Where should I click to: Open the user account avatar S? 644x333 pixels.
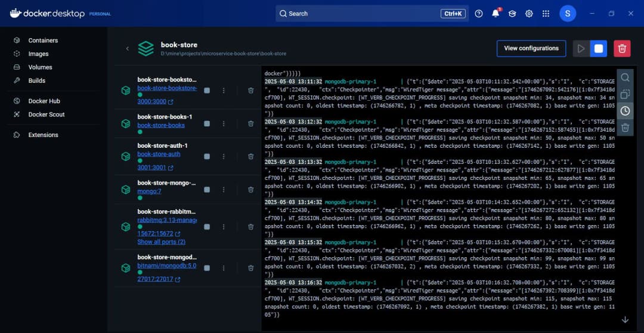coord(568,14)
